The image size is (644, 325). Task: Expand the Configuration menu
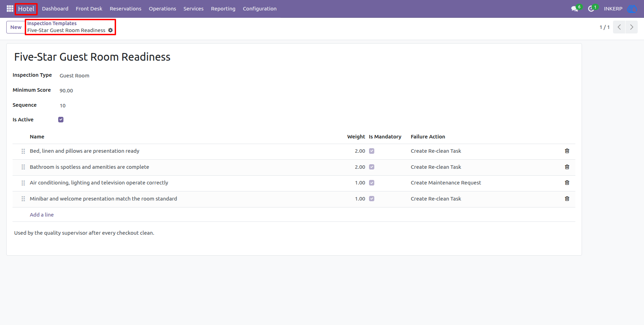click(x=260, y=9)
